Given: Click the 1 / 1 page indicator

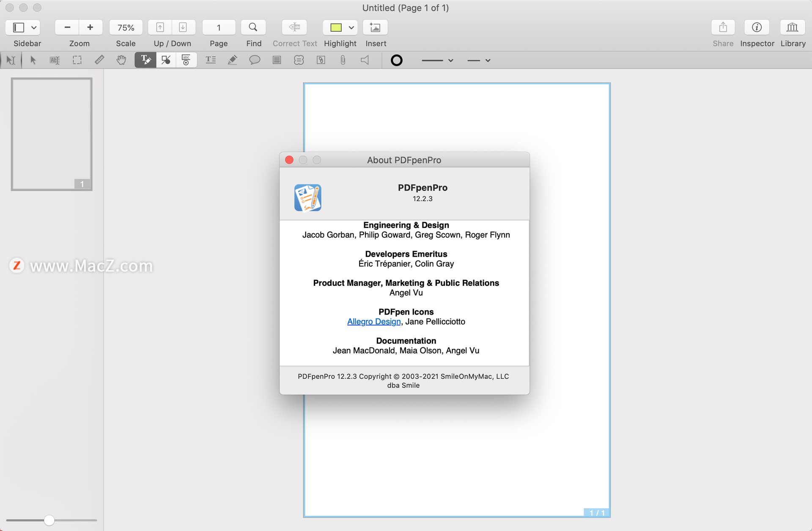Looking at the screenshot, I should click(x=597, y=512).
